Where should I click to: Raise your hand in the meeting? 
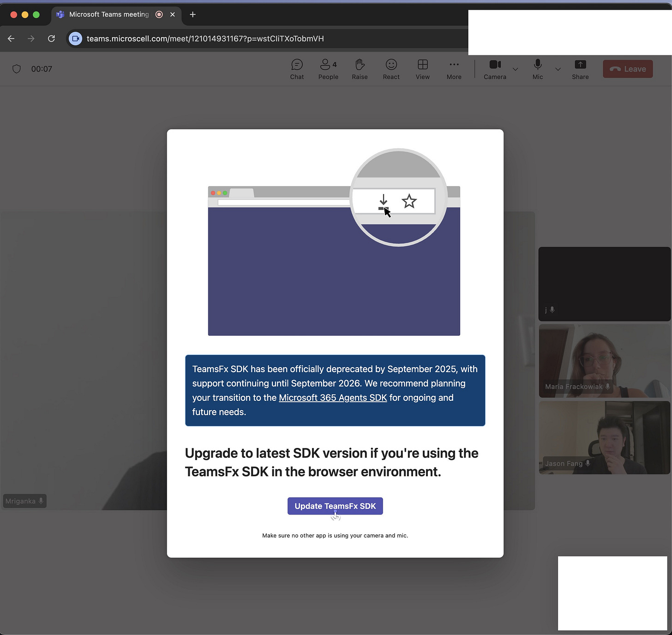pyautogui.click(x=360, y=69)
